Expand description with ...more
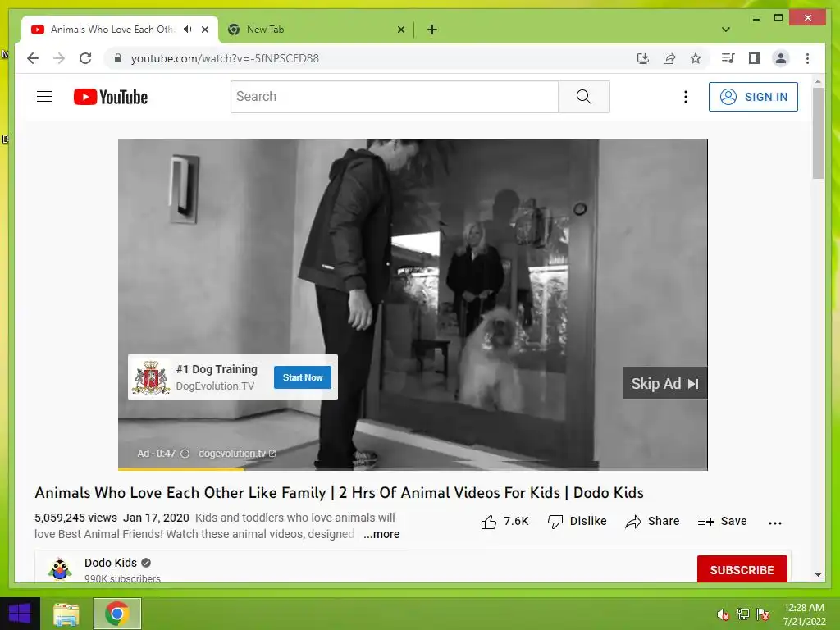Viewport: 840px width, 630px height. point(381,534)
